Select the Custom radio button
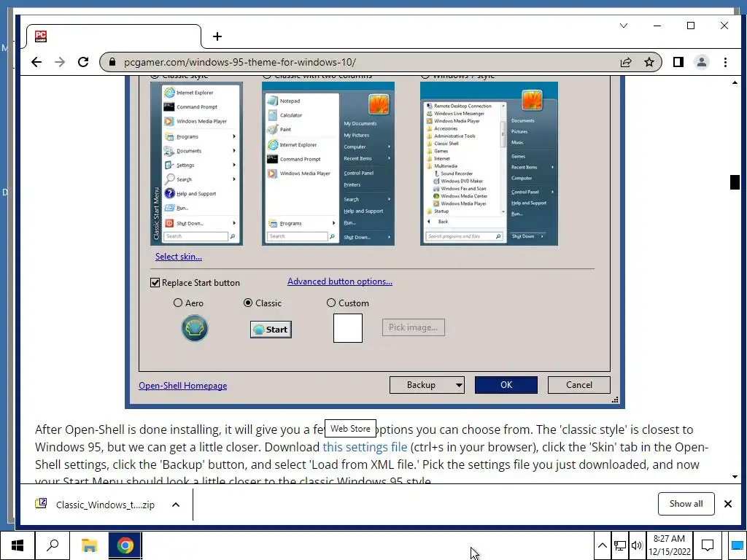The height and width of the screenshot is (560, 747). tap(331, 303)
